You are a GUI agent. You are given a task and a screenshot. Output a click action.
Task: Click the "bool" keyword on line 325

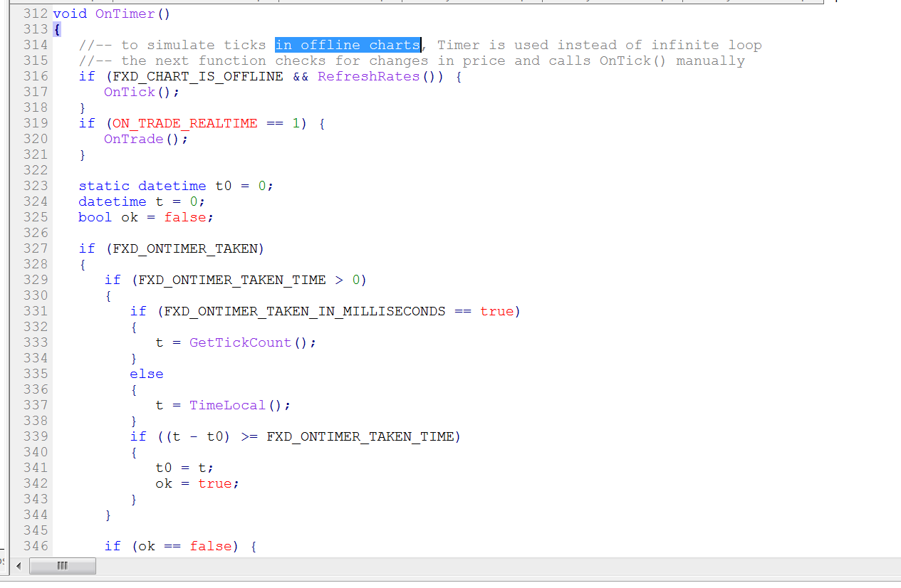pos(95,217)
